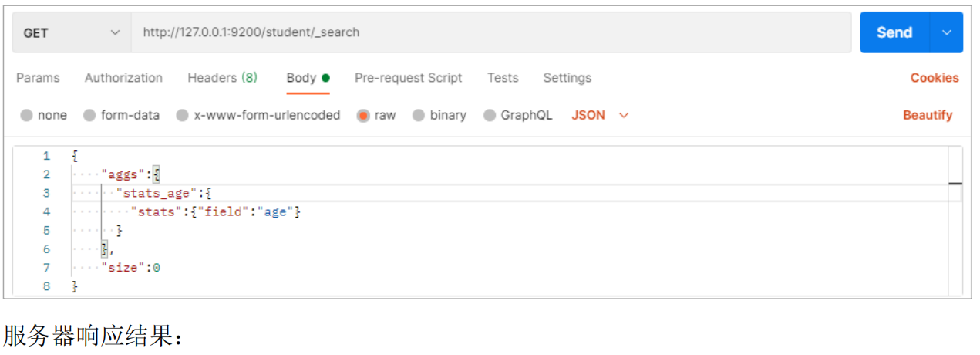Select the GraphQL radio option

pos(490,116)
